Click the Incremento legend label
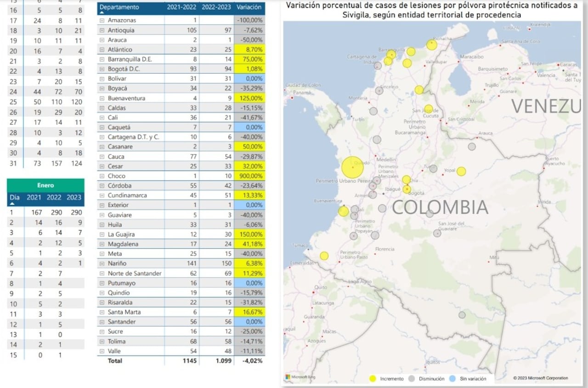Image resolution: width=588 pixels, height=388 pixels. point(391,379)
